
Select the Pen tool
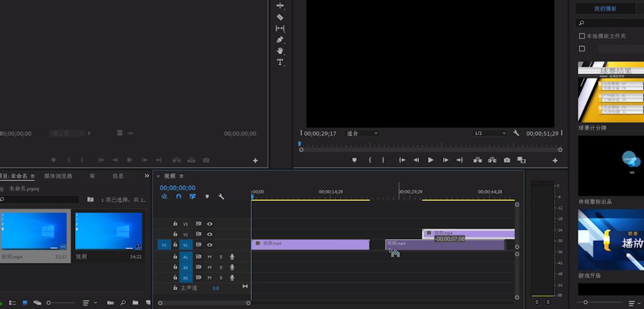(280, 39)
